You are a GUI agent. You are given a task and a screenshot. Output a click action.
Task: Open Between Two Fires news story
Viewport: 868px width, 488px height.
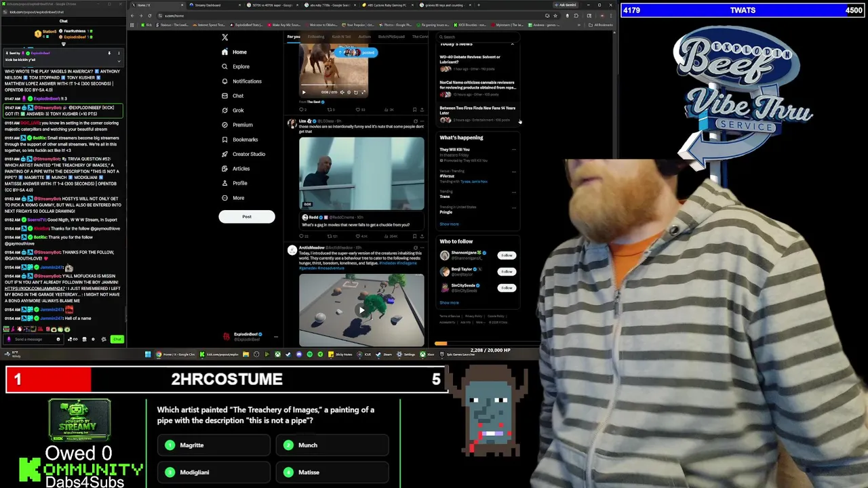coord(477,113)
